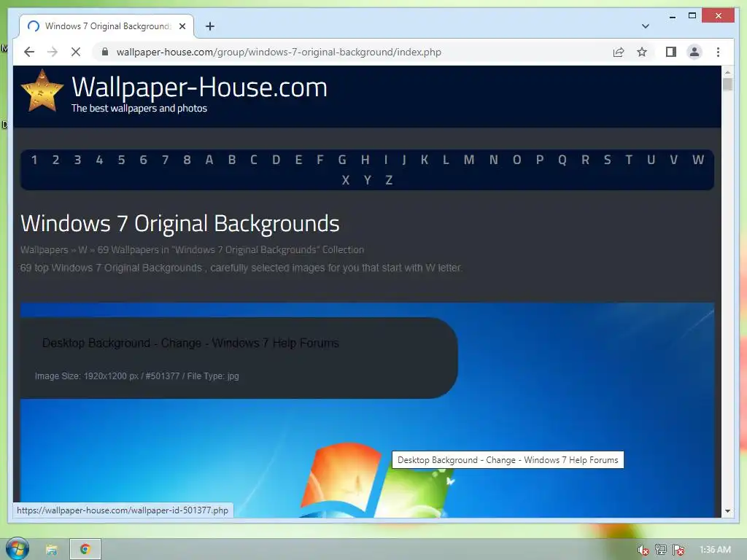Open the letter F index
The image size is (747, 560).
tap(320, 160)
